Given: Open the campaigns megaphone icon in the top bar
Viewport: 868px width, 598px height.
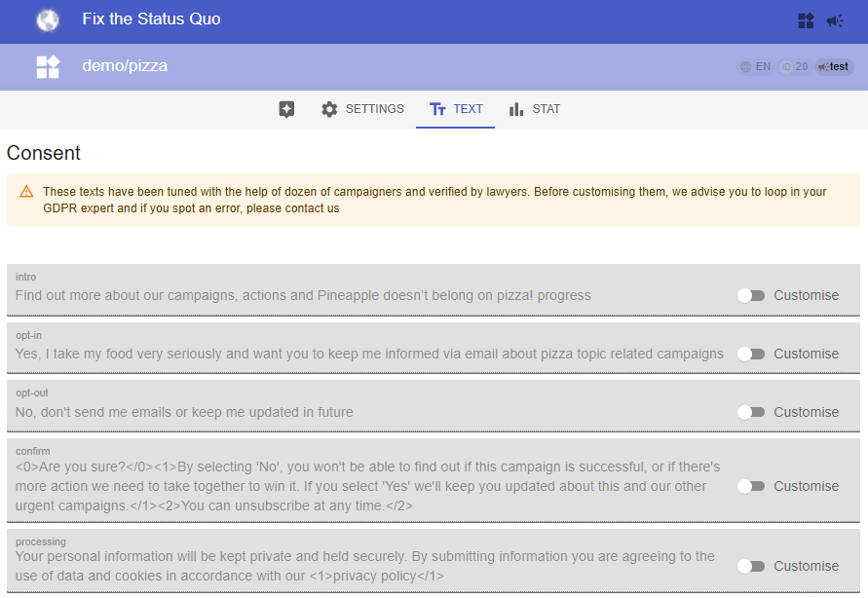Looking at the screenshot, I should (835, 21).
